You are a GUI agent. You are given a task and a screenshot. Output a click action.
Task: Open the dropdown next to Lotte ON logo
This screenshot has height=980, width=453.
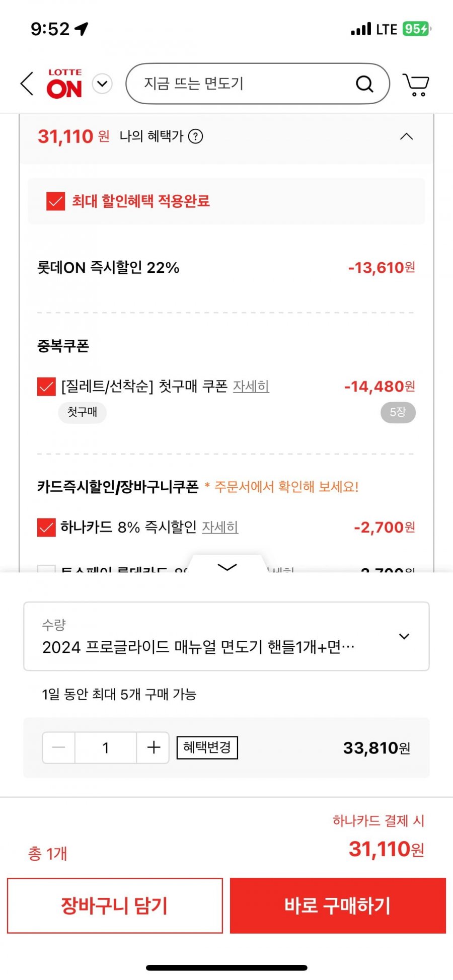coord(102,84)
